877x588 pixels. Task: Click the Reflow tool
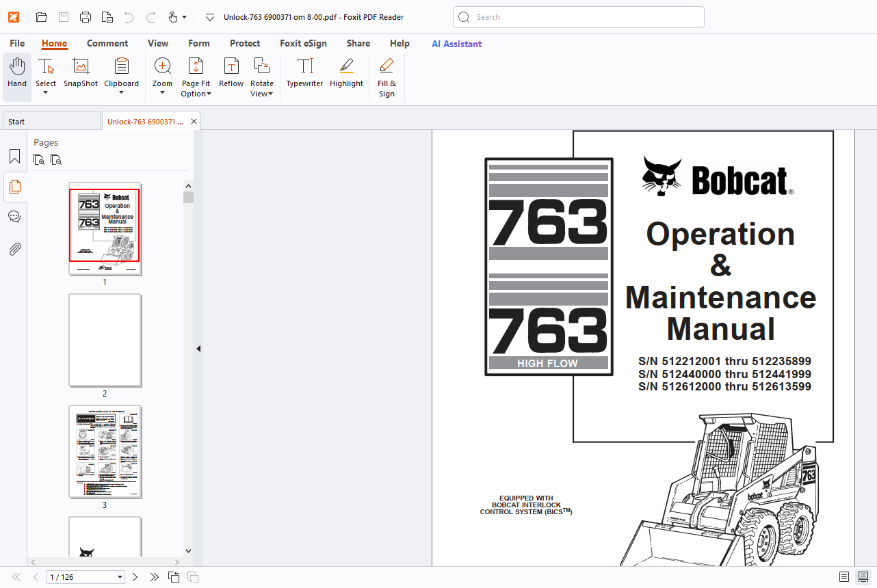point(231,74)
